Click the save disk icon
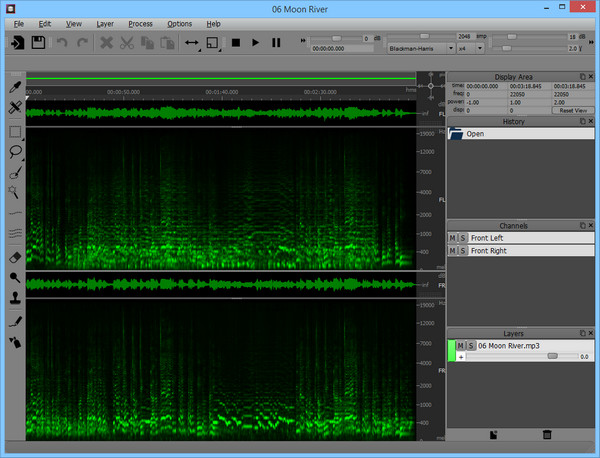 (38, 43)
